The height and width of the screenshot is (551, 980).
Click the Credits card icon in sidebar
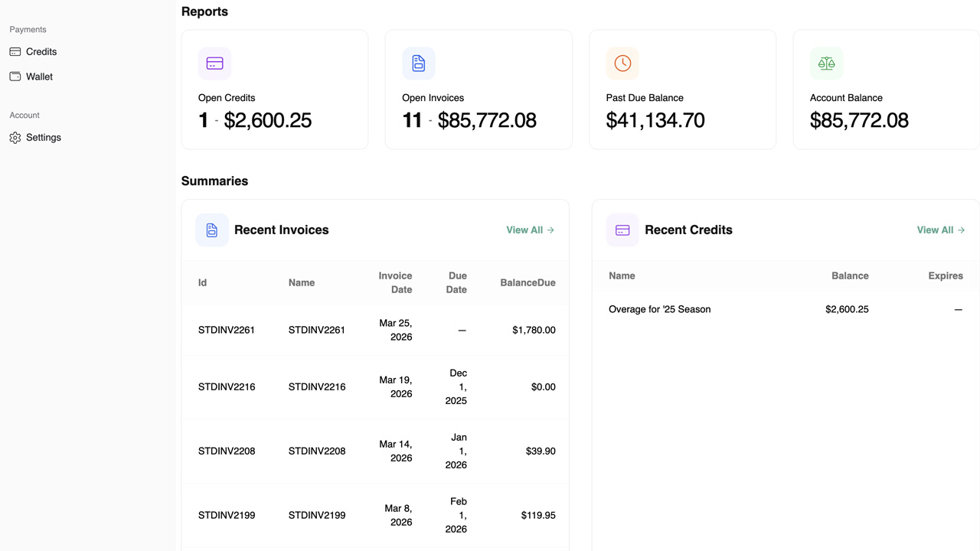tap(15, 51)
